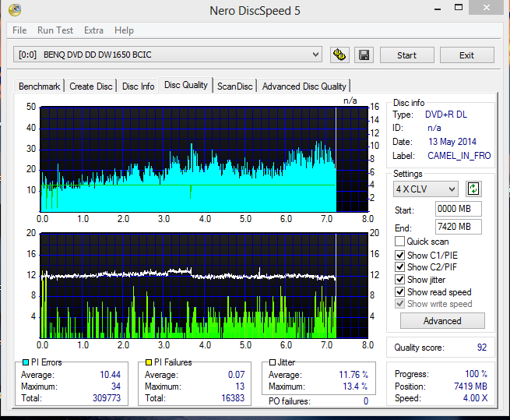Click the Start position field 0000 MB
The height and width of the screenshot is (420, 510).
(x=459, y=209)
